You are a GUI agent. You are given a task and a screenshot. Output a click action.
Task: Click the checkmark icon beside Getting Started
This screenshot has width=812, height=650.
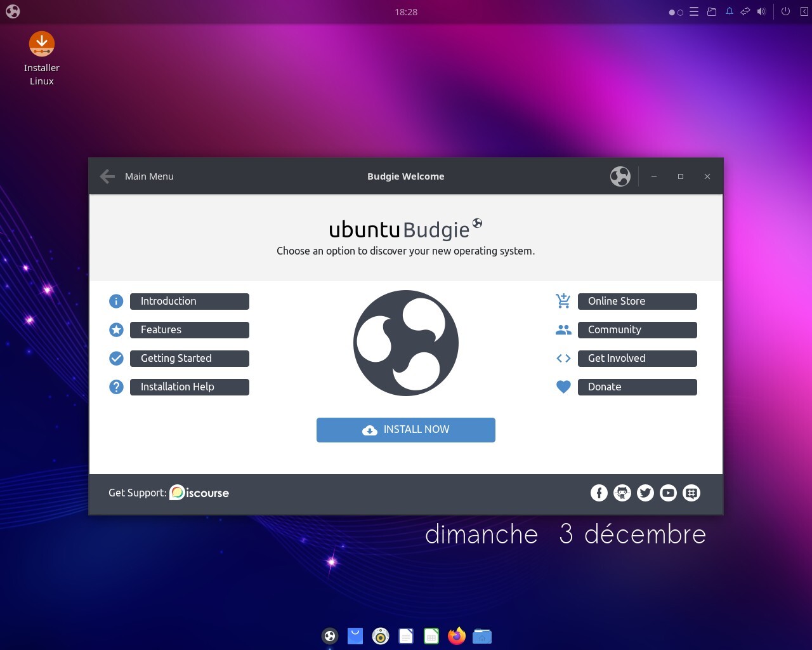(x=116, y=359)
